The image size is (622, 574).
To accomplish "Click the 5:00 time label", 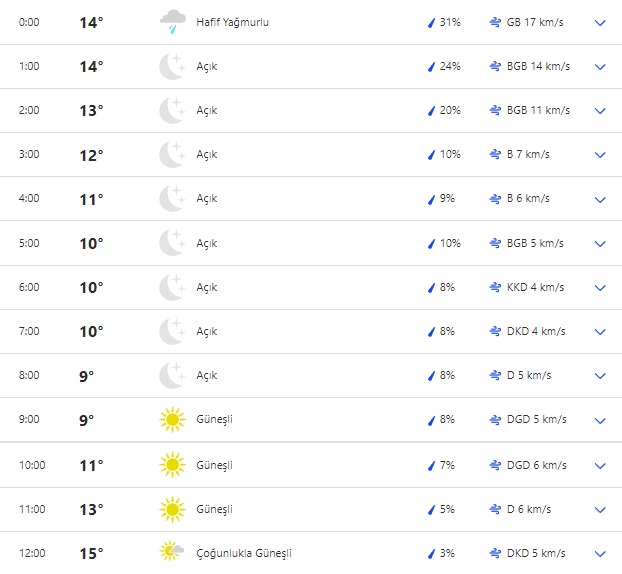I will [x=29, y=243].
